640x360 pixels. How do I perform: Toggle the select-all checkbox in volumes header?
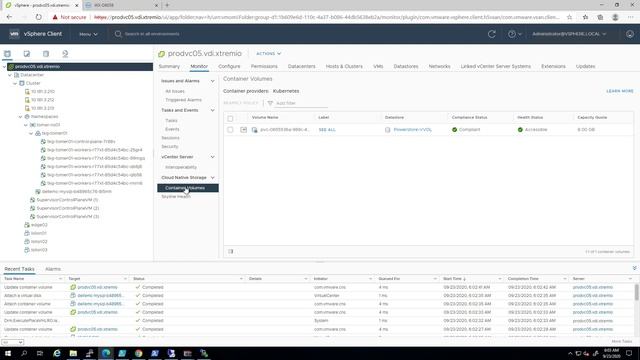point(230,118)
